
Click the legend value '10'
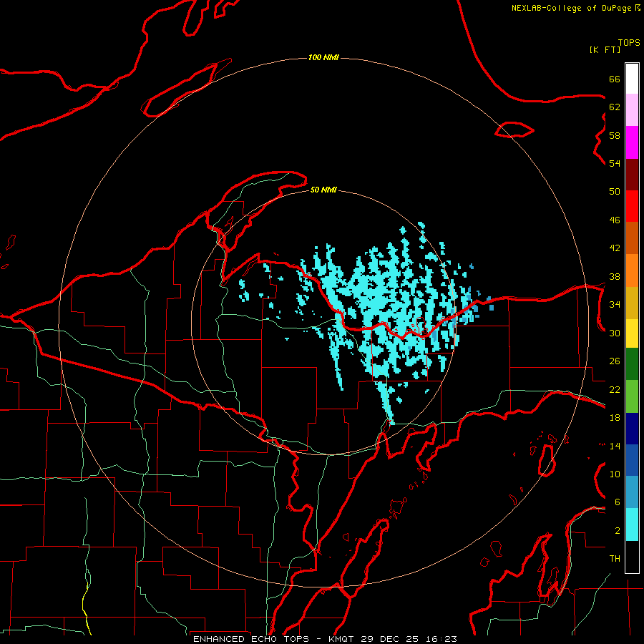615,474
